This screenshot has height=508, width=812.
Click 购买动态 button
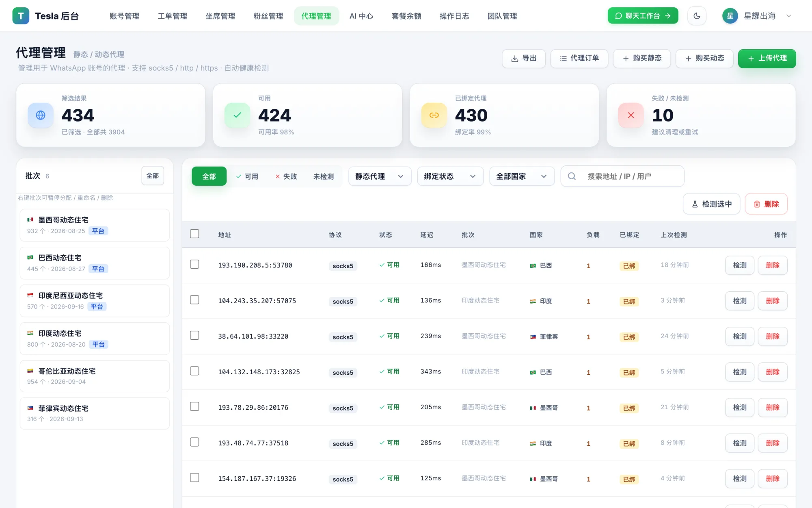(x=704, y=58)
